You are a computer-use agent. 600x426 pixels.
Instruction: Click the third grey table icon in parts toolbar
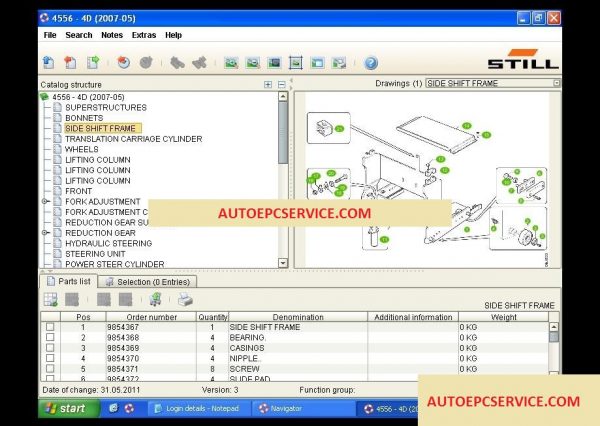coord(126,300)
